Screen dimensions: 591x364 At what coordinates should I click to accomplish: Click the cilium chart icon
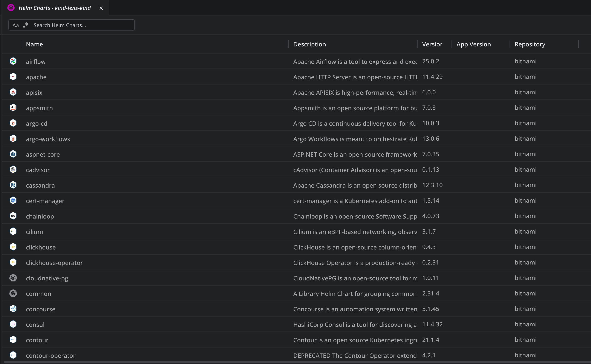point(13,231)
